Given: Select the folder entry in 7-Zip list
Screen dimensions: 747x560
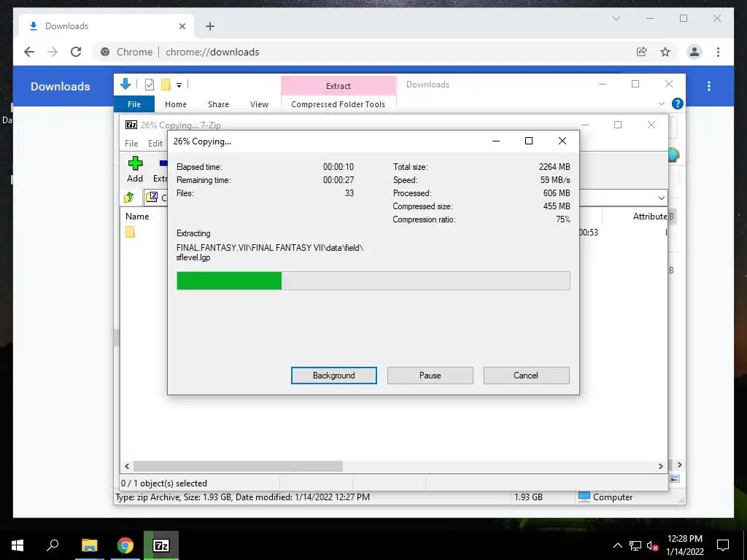Looking at the screenshot, I should 130,232.
